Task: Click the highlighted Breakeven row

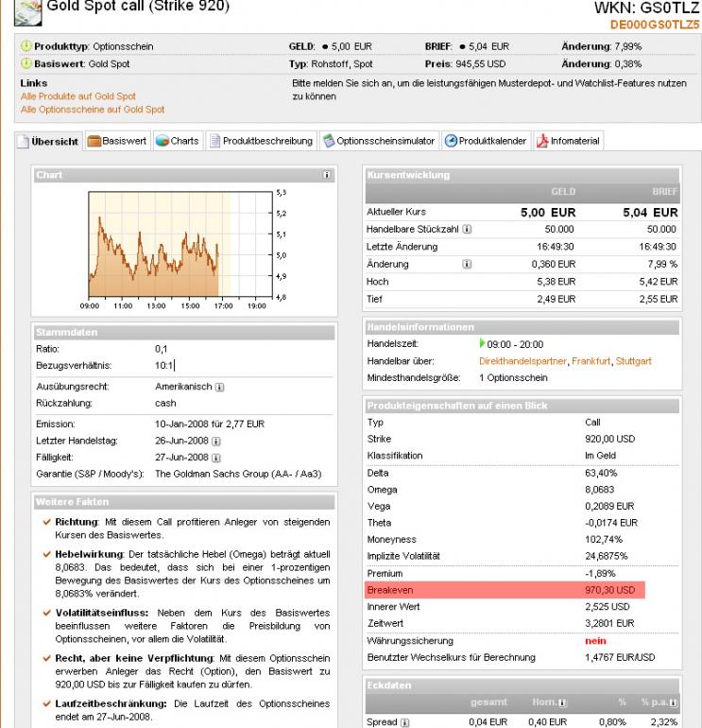Action: pyautogui.click(x=505, y=590)
